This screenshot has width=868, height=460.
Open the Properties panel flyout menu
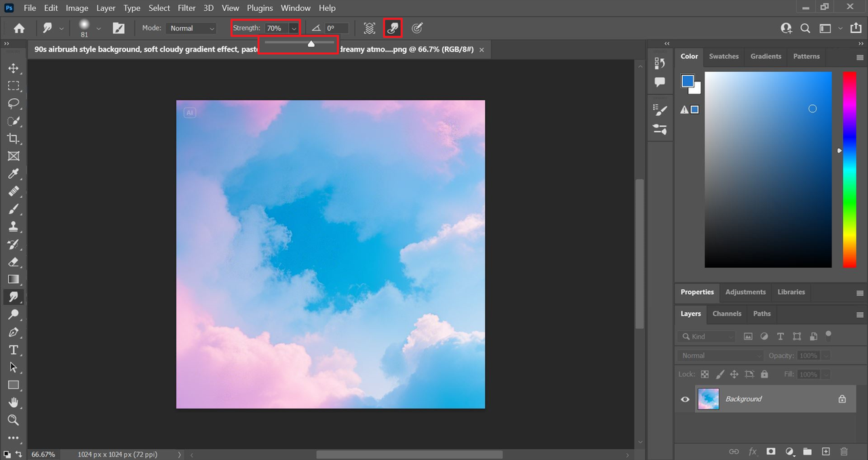tap(860, 293)
